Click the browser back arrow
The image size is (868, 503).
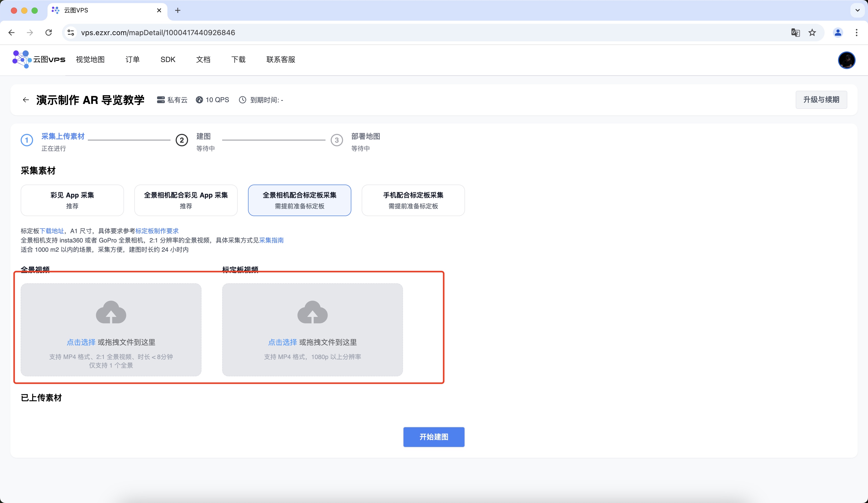[11, 32]
